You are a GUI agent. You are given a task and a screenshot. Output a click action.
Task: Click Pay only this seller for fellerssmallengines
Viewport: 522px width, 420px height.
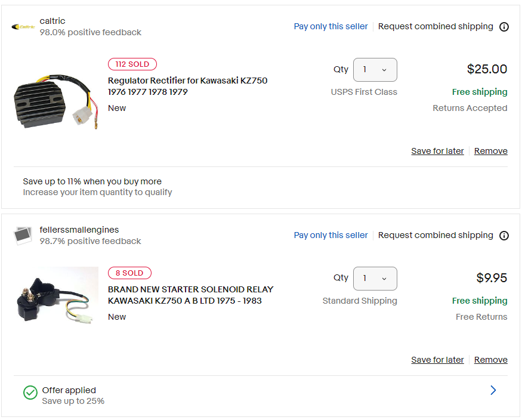coord(331,235)
